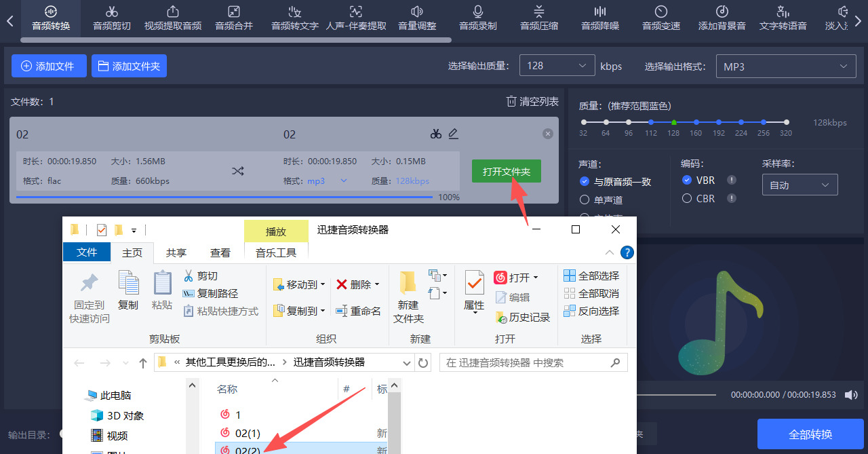
Task: Mute the preview with the speaker icon
Action: point(850,394)
